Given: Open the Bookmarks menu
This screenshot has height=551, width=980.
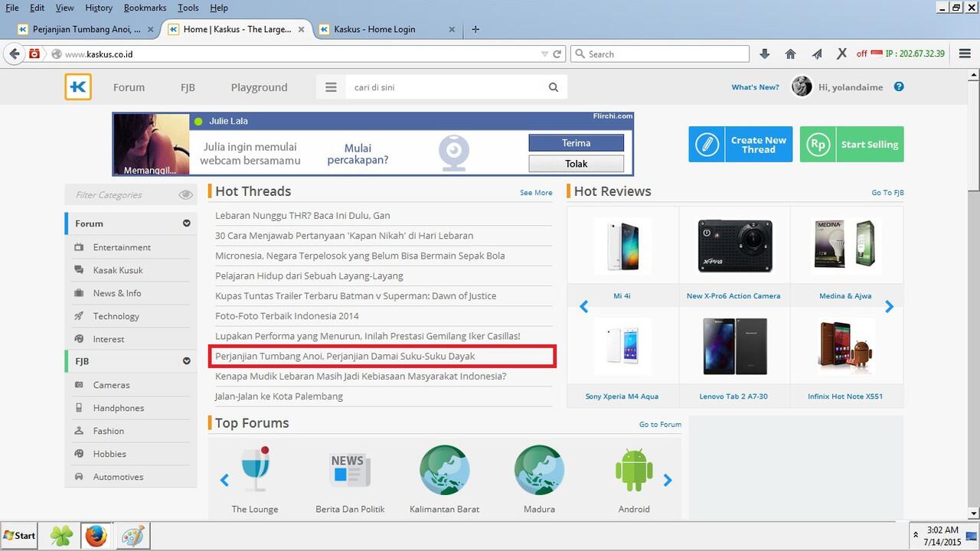Looking at the screenshot, I should [145, 8].
